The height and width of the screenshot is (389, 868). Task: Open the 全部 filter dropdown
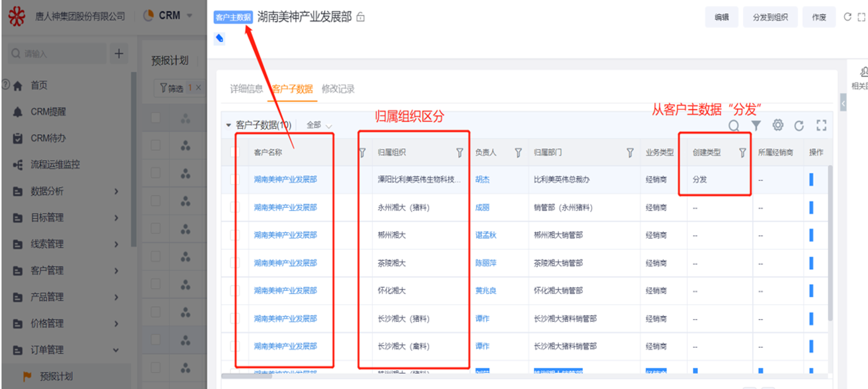click(319, 125)
